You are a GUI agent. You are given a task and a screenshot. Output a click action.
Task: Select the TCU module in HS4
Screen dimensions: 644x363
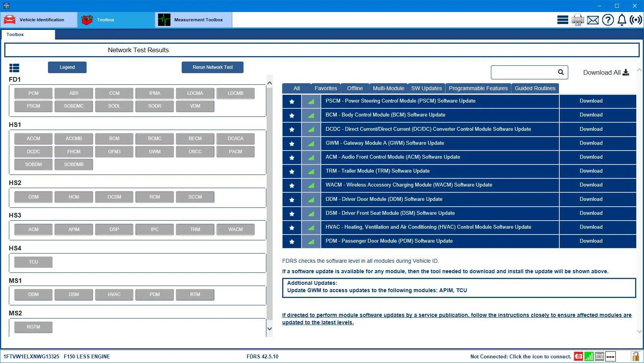click(33, 262)
